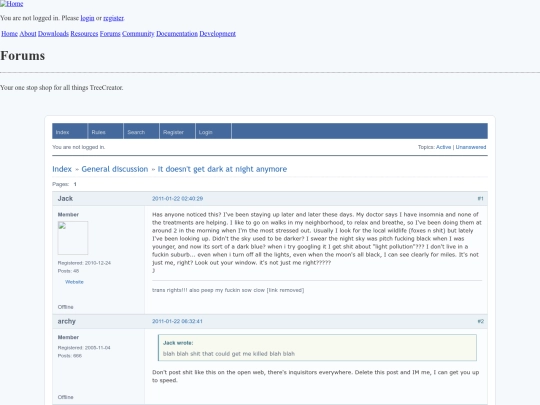Screen dimensions: 540x405
Task: Open post timestamp 2011-01-22 06:32:41
Action: 177,321
